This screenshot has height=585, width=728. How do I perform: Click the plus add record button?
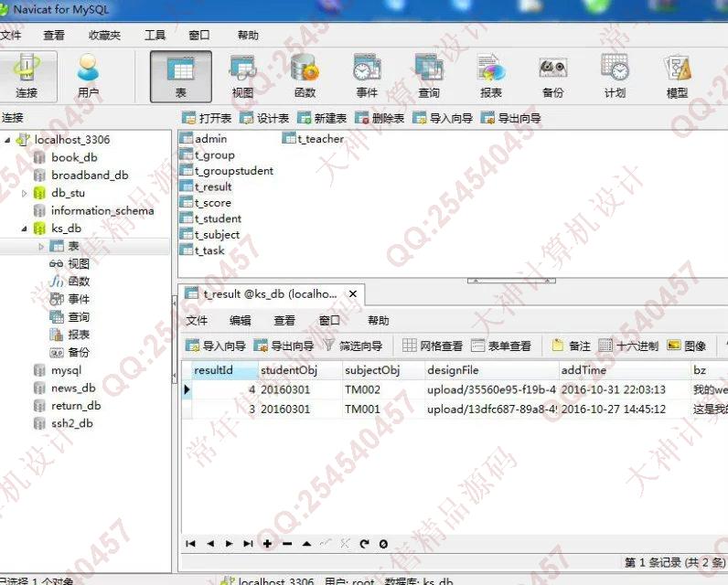pyautogui.click(x=267, y=544)
